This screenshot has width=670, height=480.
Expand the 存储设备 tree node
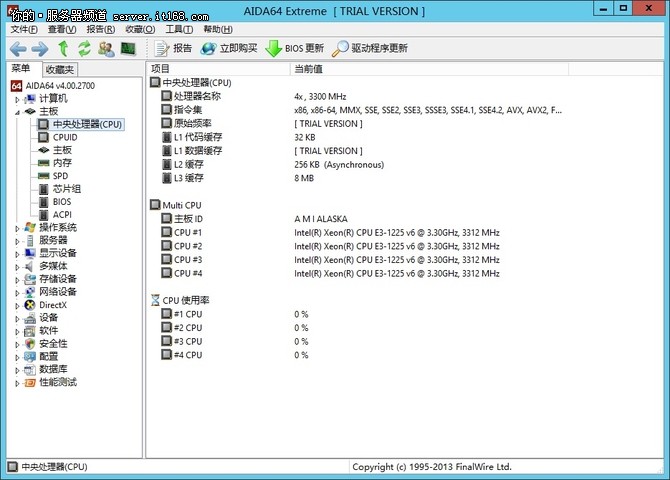point(17,280)
